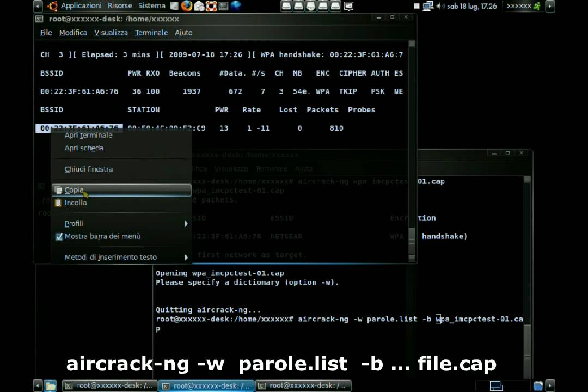Open the Risorse menu
Image resolution: width=588 pixels, height=392 pixels.
click(x=120, y=5)
